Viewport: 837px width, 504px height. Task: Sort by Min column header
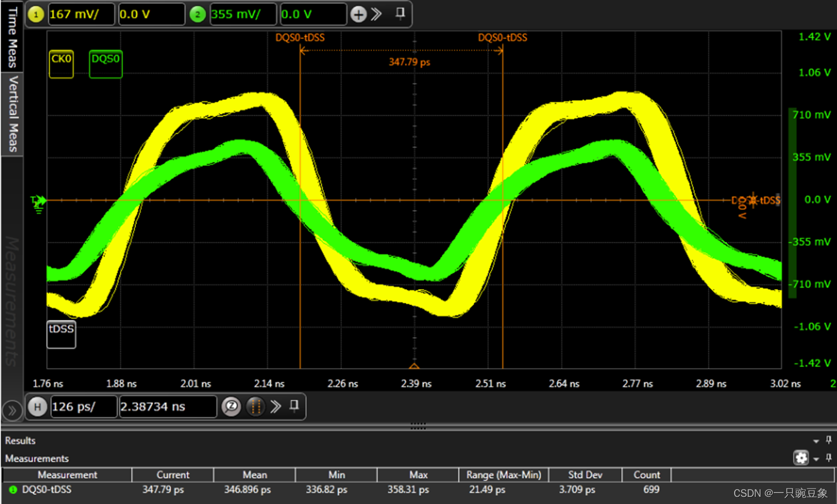click(x=336, y=475)
